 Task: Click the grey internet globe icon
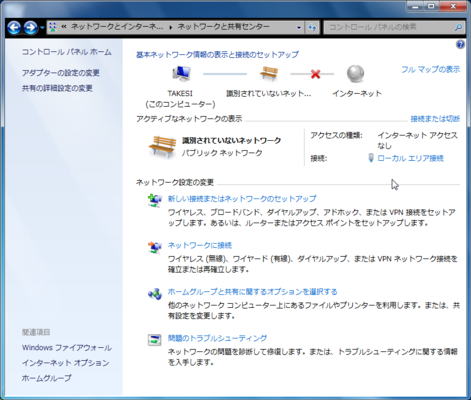click(x=356, y=73)
